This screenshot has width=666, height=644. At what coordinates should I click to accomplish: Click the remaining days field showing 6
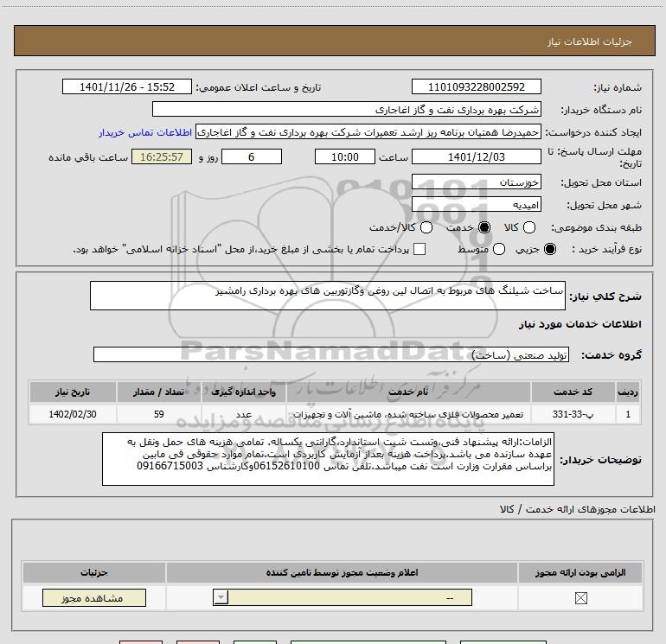tap(252, 156)
